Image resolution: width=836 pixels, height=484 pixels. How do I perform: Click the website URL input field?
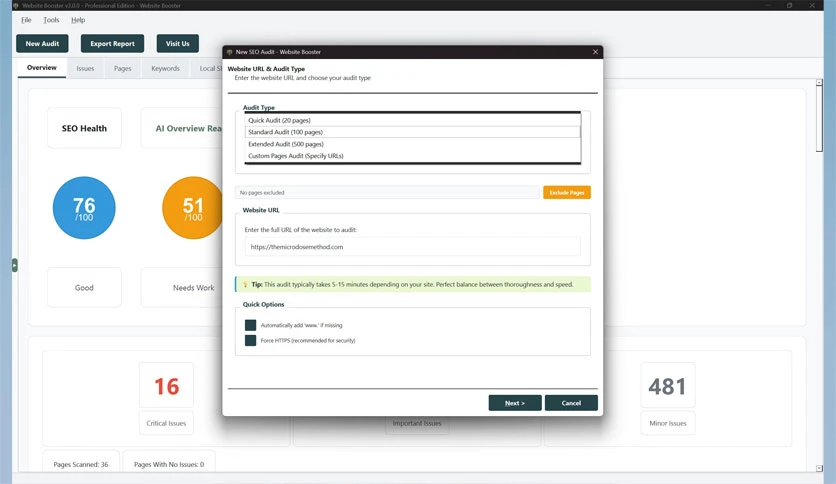click(412, 247)
